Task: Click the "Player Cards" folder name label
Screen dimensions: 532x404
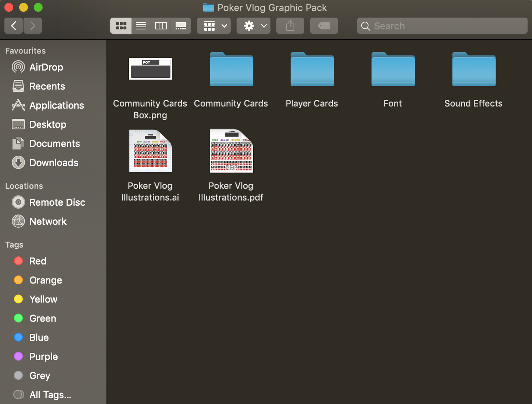Action: (x=312, y=104)
